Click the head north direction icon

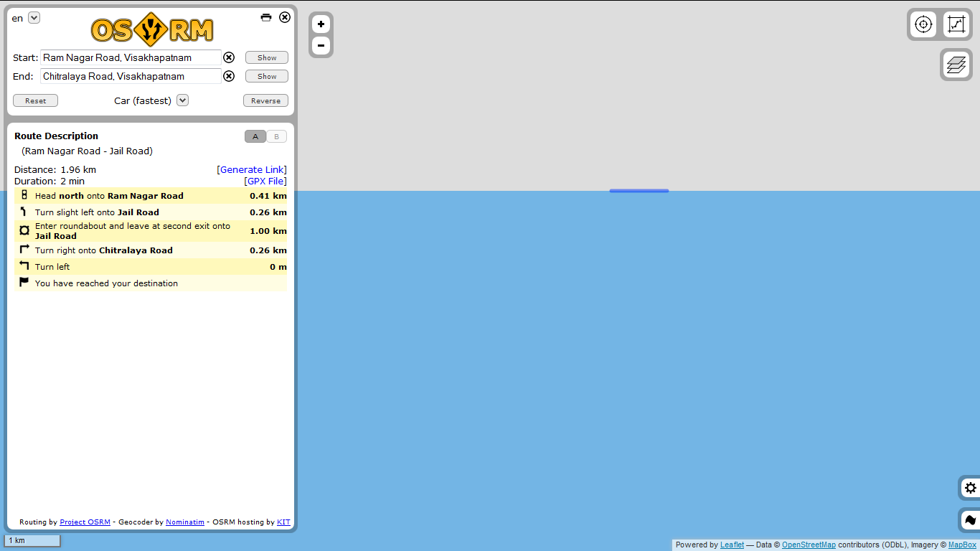point(24,195)
